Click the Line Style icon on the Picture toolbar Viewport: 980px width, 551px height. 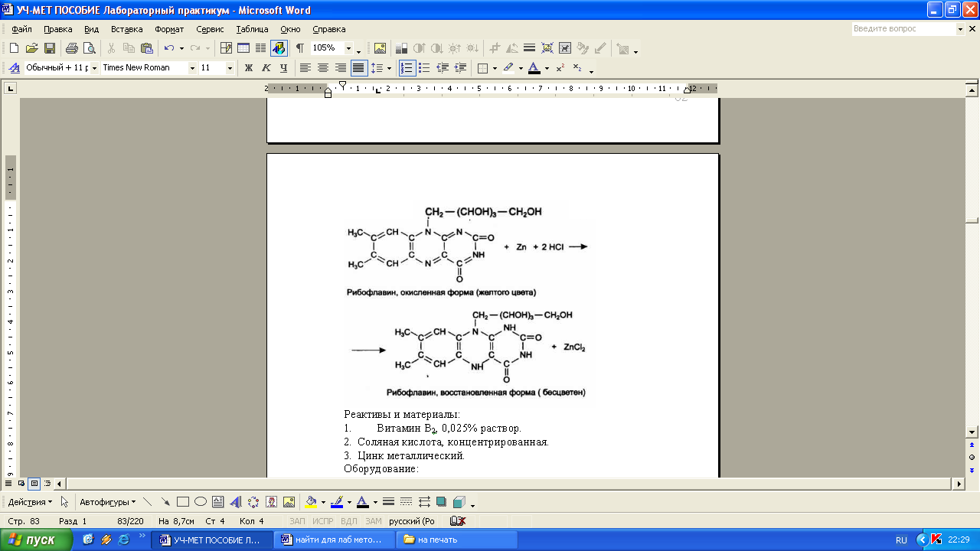coord(529,48)
